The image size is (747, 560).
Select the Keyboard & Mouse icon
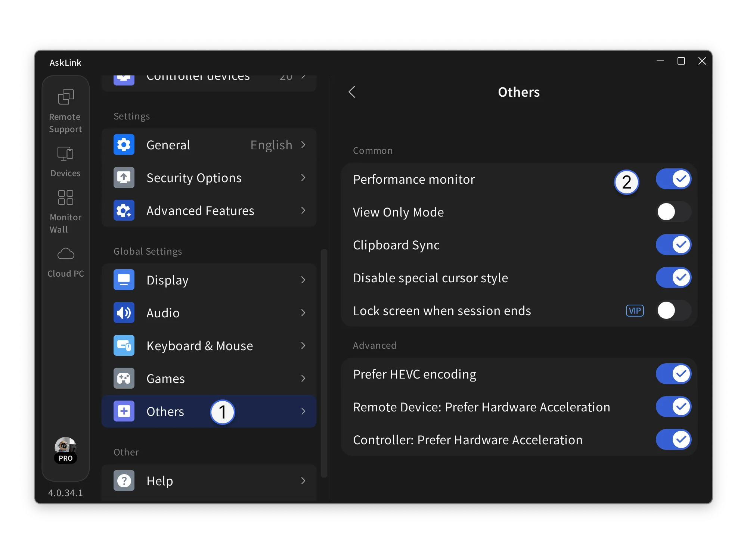pos(124,345)
